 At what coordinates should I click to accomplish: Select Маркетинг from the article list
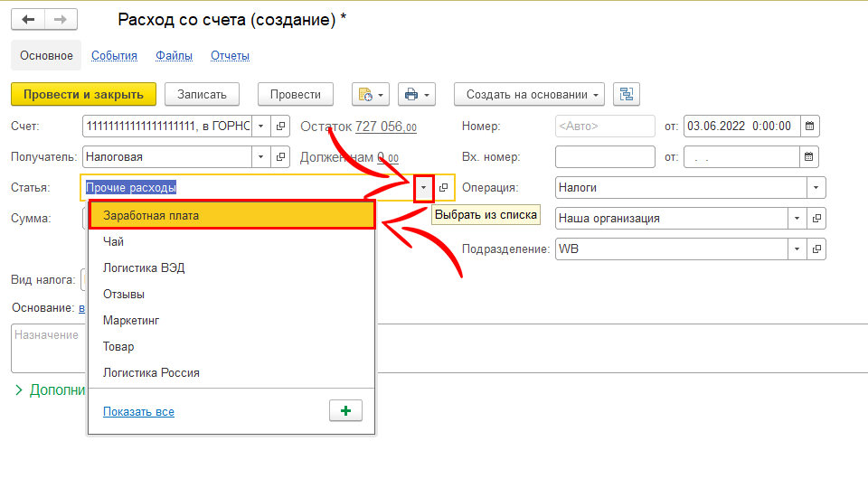coord(231,320)
